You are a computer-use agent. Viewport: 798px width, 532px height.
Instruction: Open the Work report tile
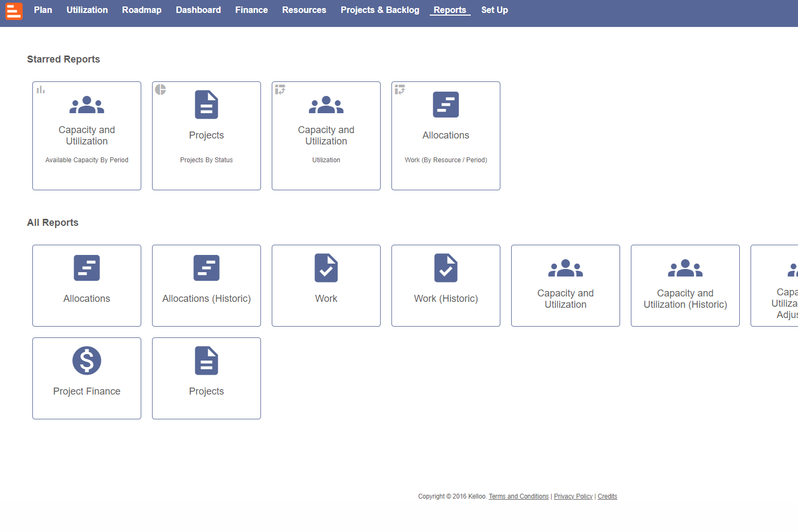[326, 286]
